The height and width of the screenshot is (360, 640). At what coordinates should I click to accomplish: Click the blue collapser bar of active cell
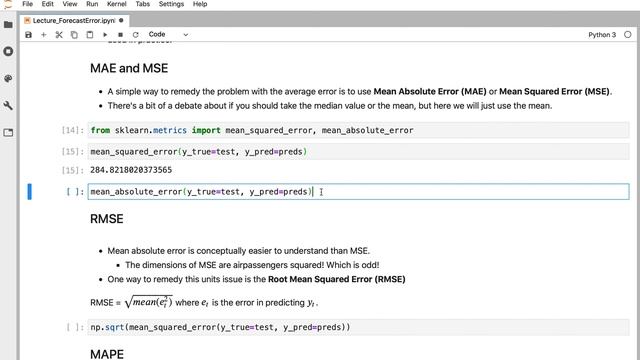pyautogui.click(x=29, y=191)
